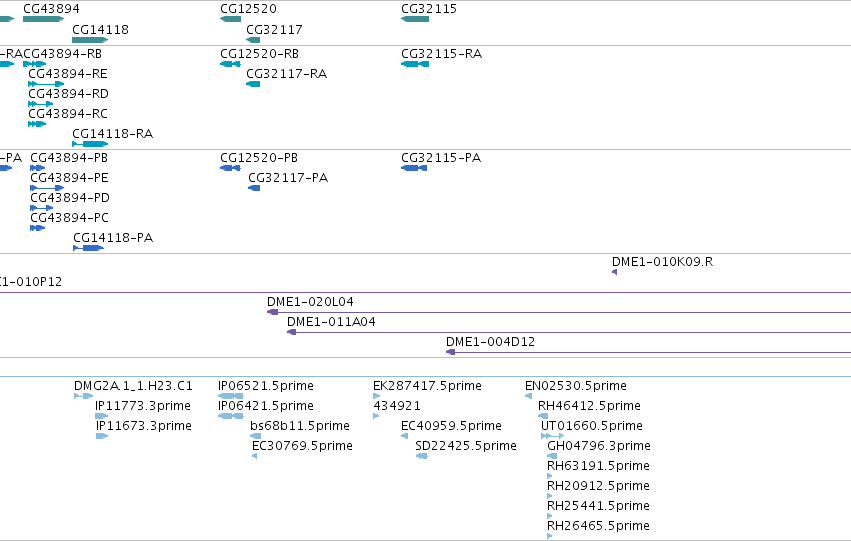The height and width of the screenshot is (541, 851).
Task: Click the IP11673.3prime label
Action: [x=143, y=426]
